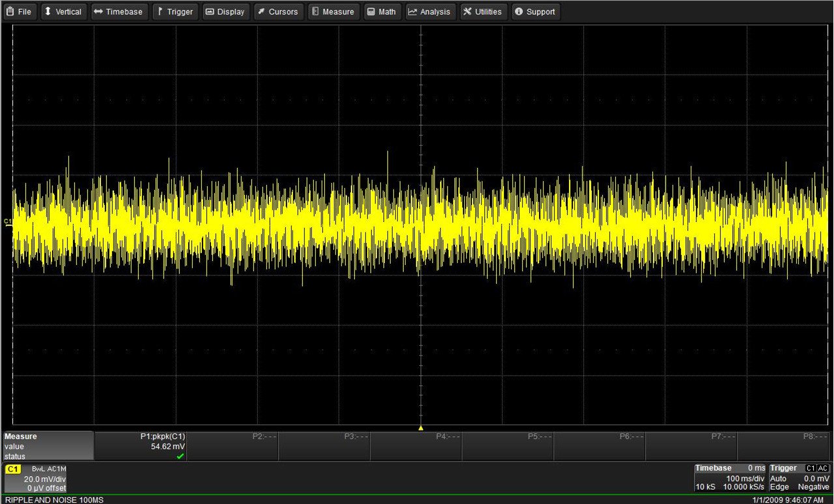Select the empty P5 measurement slot
Screen dimensions: 834x504
pos(508,446)
